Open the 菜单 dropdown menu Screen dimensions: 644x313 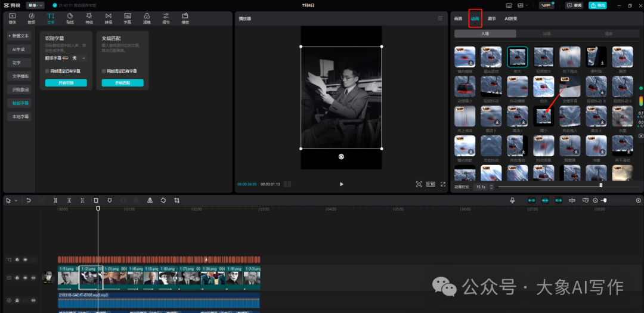35,5
